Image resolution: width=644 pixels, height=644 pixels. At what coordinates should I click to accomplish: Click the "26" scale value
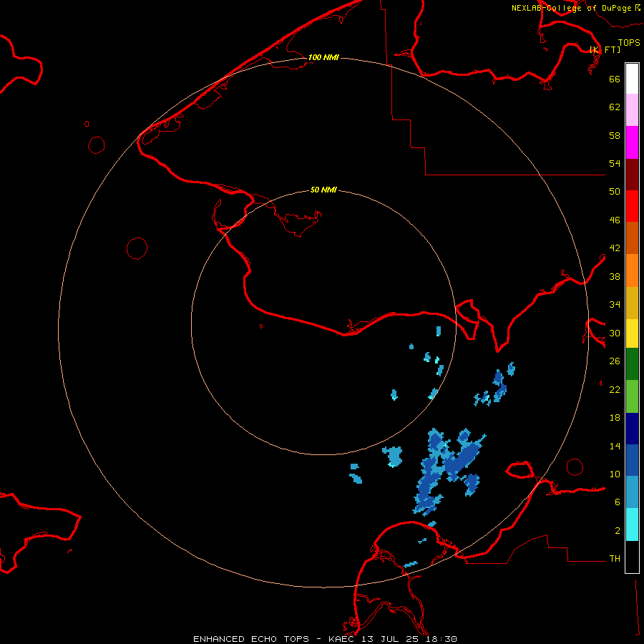tap(615, 361)
